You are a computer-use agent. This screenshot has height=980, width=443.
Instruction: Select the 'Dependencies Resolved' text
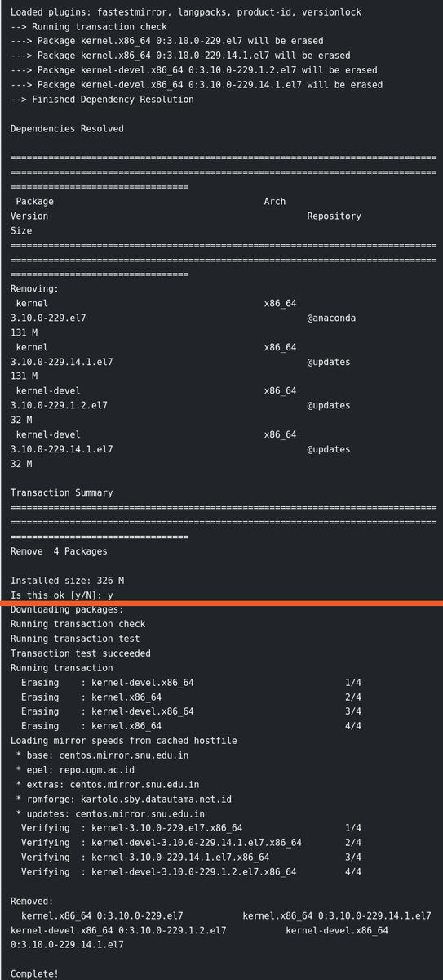67,129
